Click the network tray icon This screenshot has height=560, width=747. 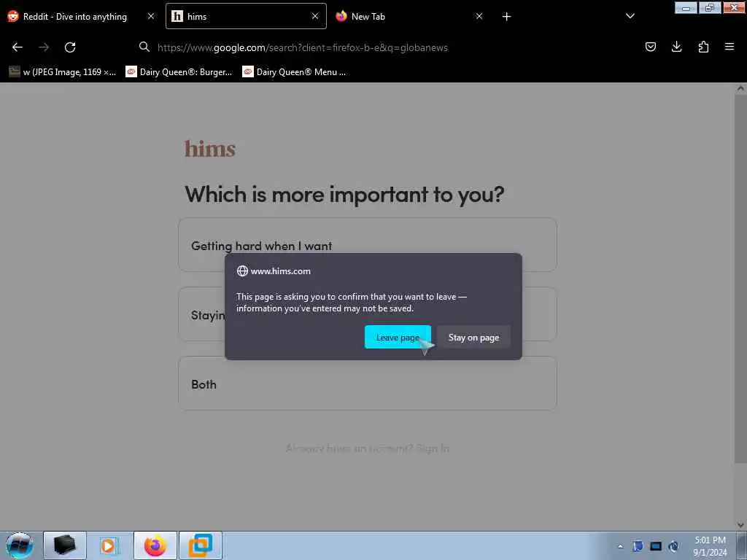tap(673, 546)
